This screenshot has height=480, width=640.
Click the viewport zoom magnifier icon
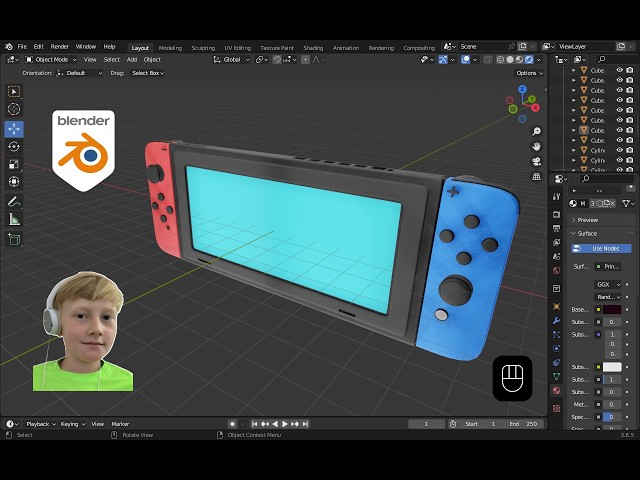[x=536, y=131]
